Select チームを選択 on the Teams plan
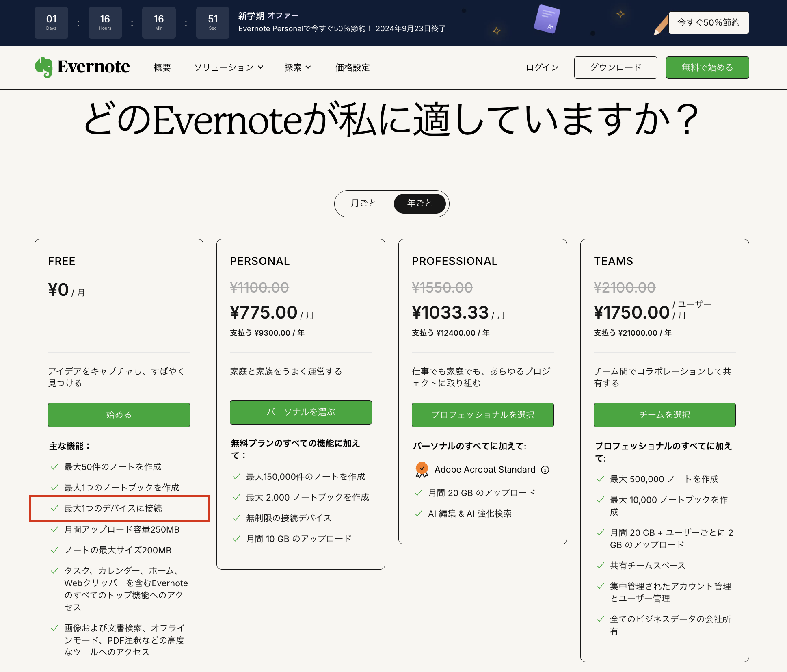 pyautogui.click(x=664, y=415)
